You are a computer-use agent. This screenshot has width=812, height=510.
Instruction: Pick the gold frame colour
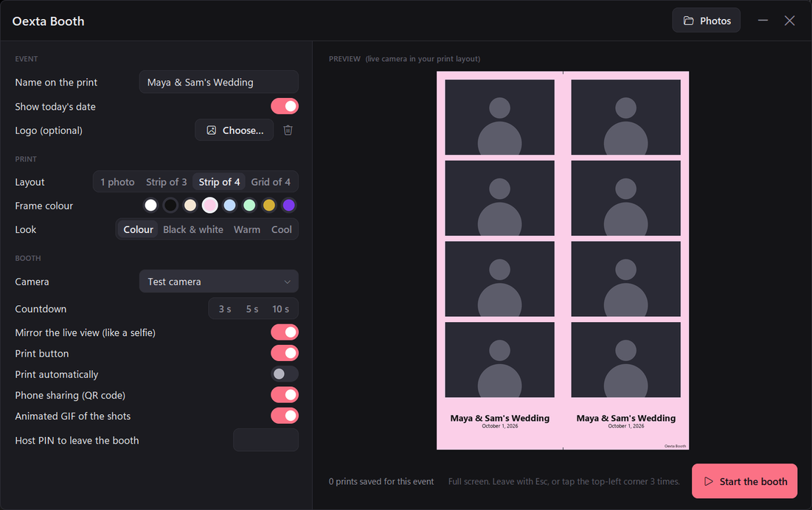(268, 206)
